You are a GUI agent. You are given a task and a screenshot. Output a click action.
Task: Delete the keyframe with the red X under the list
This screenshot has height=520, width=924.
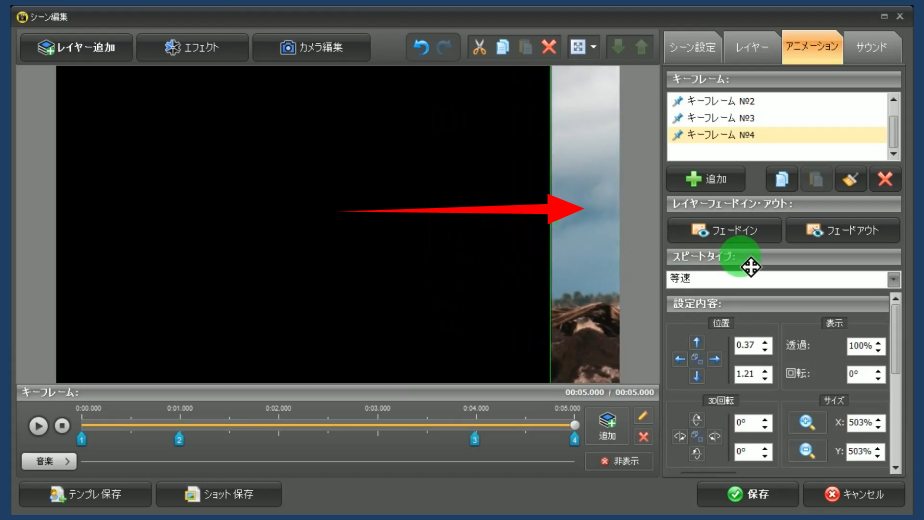click(884, 180)
